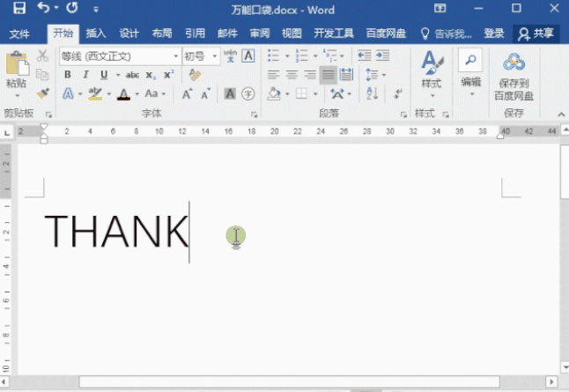Click the 共享 share button
569x392 pixels.
(x=536, y=33)
